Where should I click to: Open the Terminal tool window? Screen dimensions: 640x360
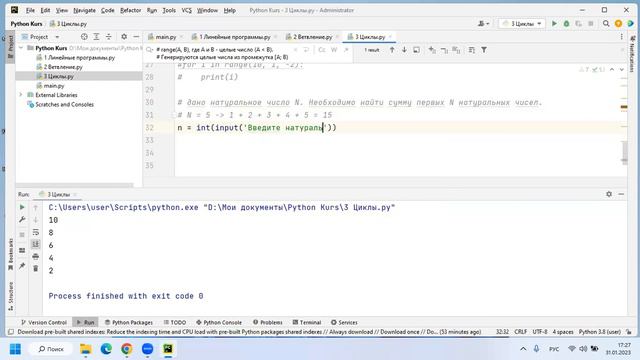pyautogui.click(x=307, y=322)
